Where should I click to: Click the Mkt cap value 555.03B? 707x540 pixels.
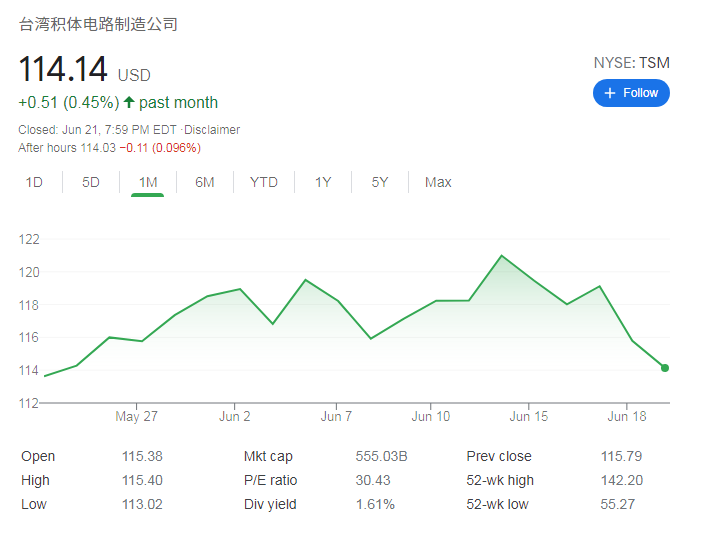point(381,456)
